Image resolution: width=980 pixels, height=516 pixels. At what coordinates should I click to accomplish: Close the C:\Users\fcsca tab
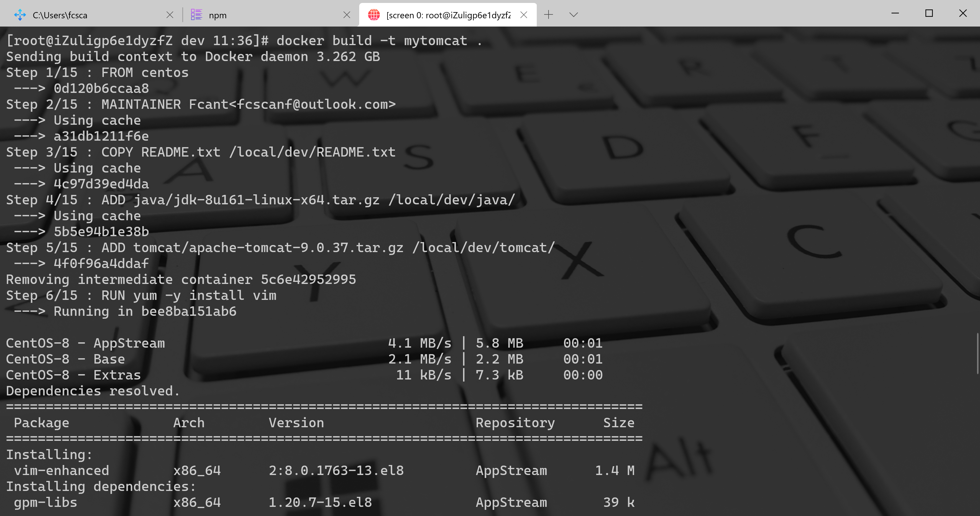pos(170,15)
